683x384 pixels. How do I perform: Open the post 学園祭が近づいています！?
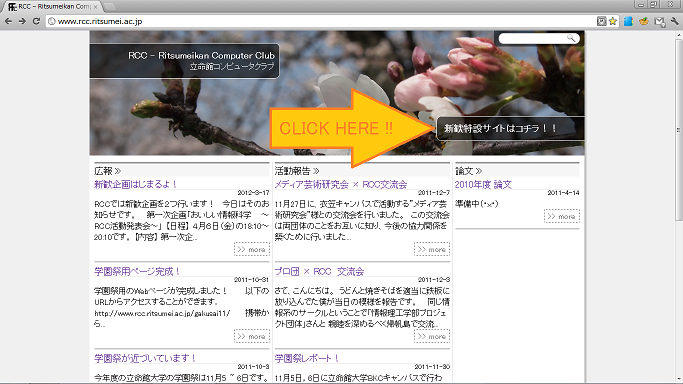point(145,358)
